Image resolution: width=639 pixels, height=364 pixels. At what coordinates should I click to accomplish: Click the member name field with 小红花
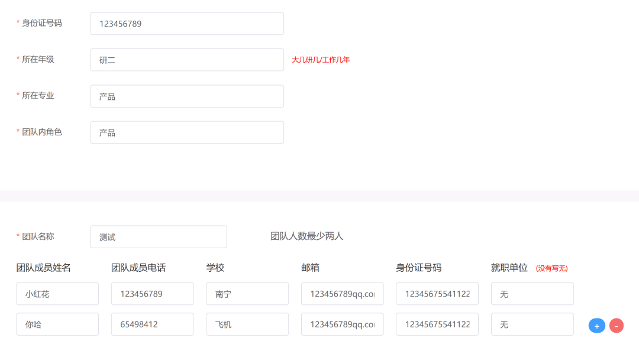click(x=57, y=294)
